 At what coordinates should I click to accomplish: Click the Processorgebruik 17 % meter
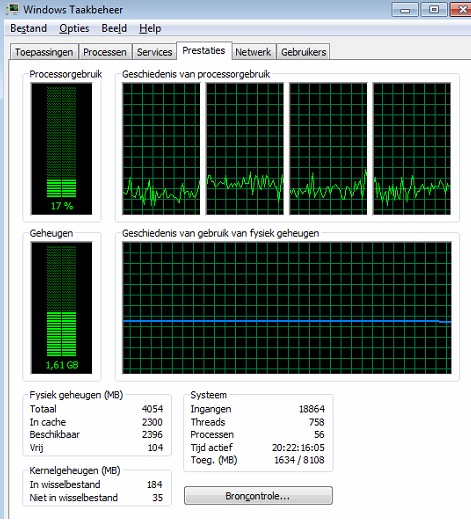point(62,149)
